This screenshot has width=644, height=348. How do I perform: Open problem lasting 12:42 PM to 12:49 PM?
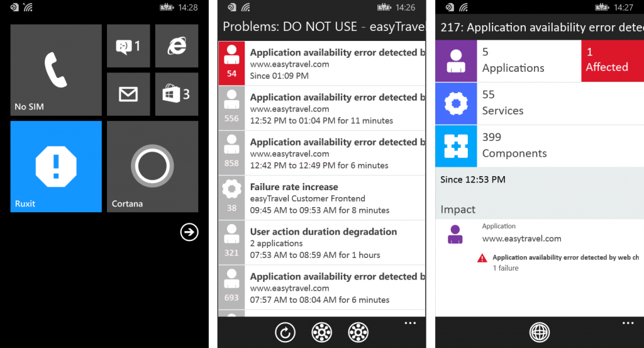(322, 152)
